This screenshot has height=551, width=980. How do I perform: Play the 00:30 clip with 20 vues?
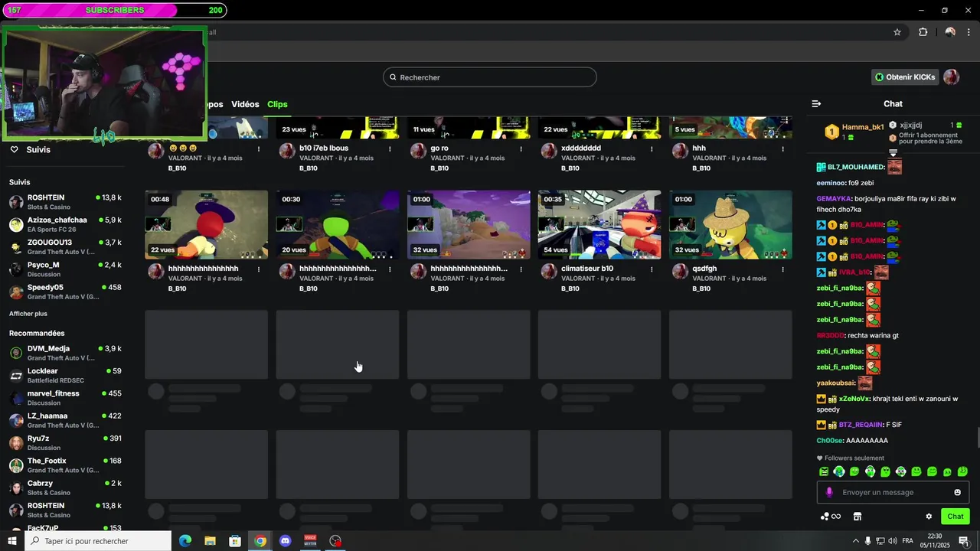[x=338, y=225]
